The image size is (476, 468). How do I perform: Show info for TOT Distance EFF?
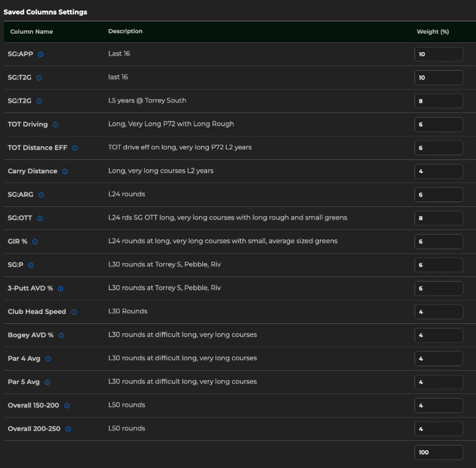tap(75, 148)
